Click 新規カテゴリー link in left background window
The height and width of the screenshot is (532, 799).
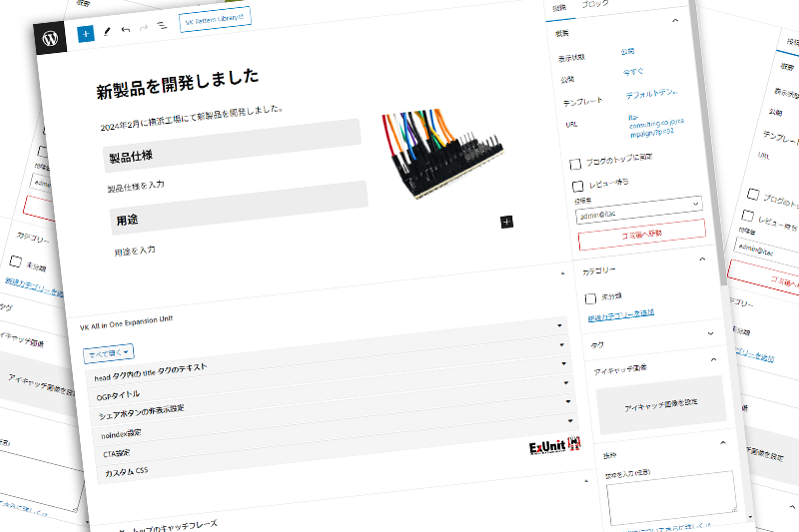coord(34,287)
